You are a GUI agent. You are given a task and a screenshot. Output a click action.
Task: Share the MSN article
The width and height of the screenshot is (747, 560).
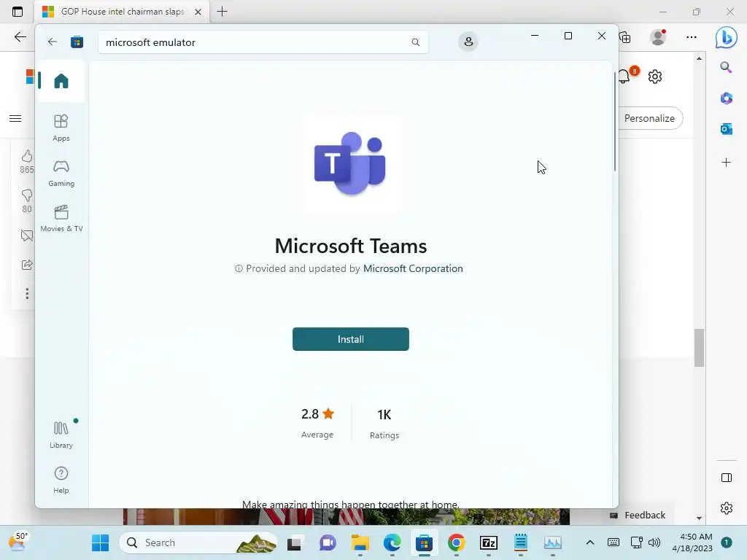click(x=27, y=265)
